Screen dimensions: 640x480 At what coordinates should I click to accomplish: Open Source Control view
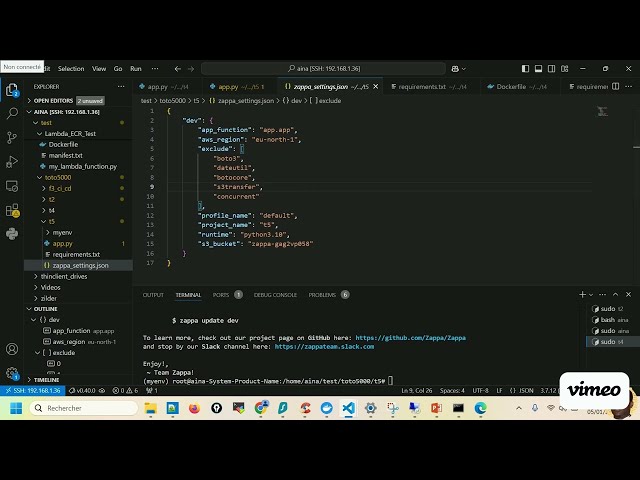pos(12,138)
